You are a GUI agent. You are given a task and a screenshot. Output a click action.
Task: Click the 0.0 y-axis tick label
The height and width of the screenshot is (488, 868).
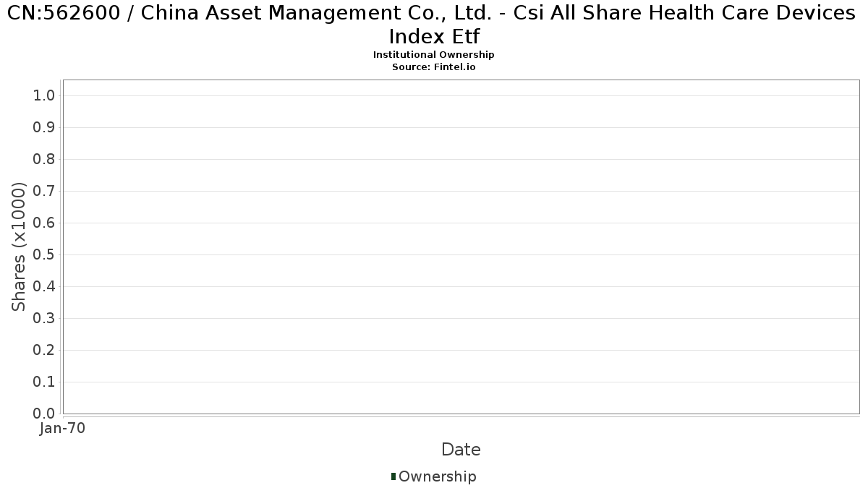(x=45, y=414)
